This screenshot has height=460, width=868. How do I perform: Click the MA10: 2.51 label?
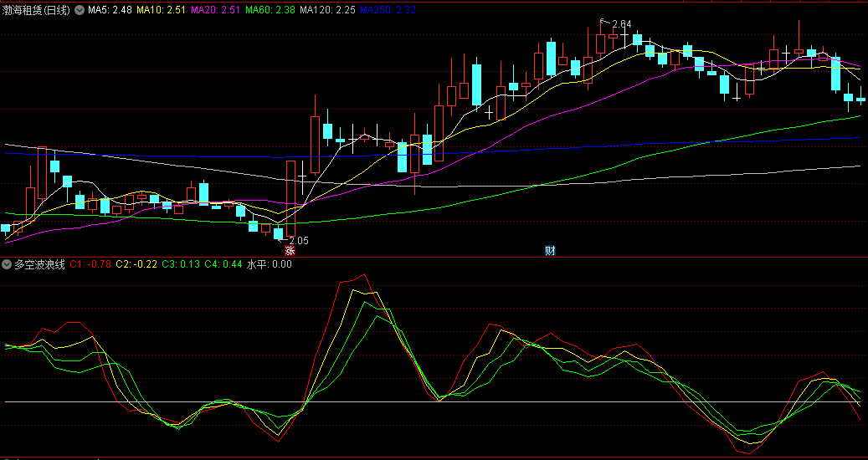pyautogui.click(x=161, y=10)
